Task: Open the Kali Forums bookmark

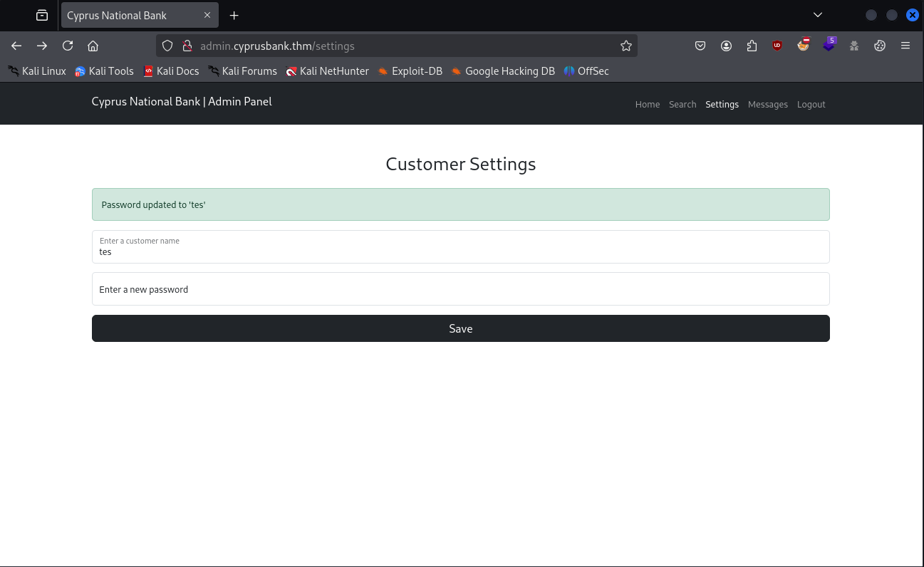Action: [243, 71]
